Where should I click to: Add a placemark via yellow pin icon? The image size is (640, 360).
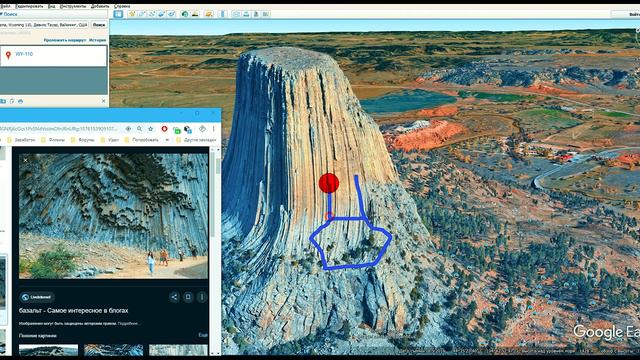(x=132, y=14)
